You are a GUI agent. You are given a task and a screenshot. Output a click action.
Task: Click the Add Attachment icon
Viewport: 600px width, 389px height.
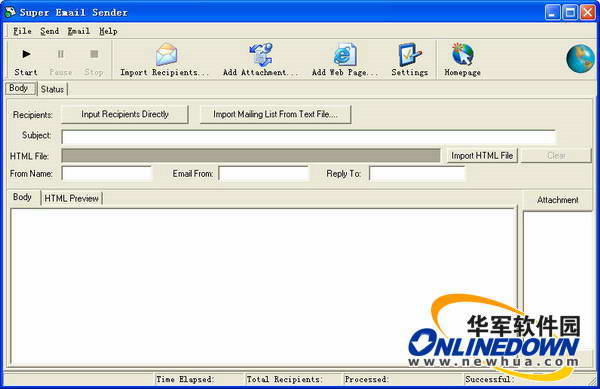(x=261, y=54)
